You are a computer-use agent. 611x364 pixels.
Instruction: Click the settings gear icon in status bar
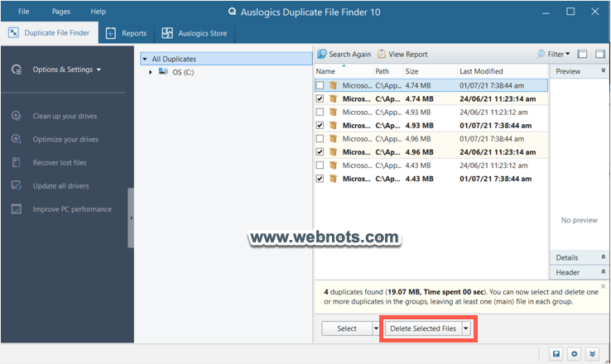(x=575, y=354)
